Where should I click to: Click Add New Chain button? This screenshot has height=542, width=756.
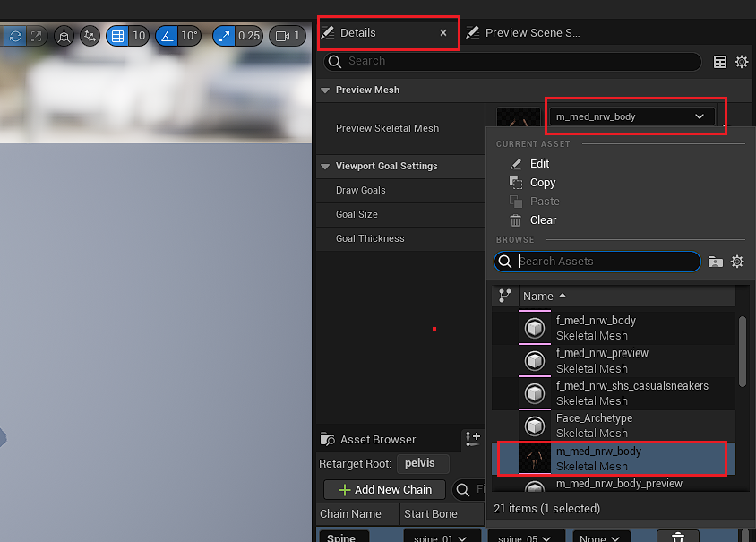click(385, 490)
